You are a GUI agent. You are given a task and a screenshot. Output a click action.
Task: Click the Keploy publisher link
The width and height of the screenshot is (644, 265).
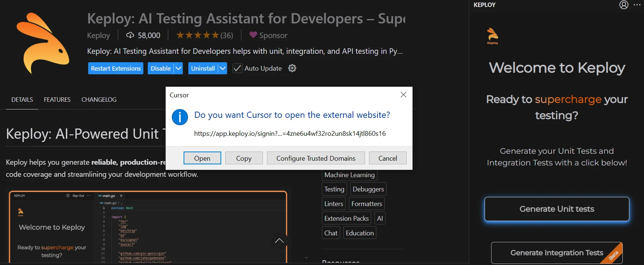[98, 36]
